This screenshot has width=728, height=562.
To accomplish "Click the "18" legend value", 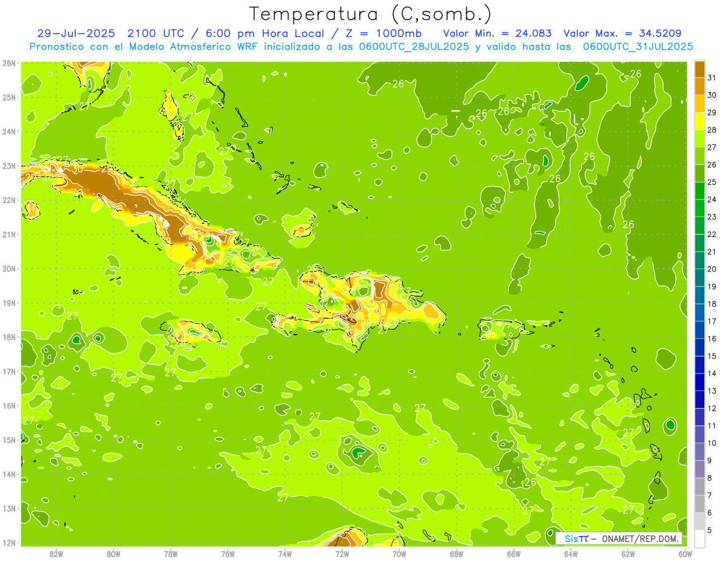I will pyautogui.click(x=712, y=304).
